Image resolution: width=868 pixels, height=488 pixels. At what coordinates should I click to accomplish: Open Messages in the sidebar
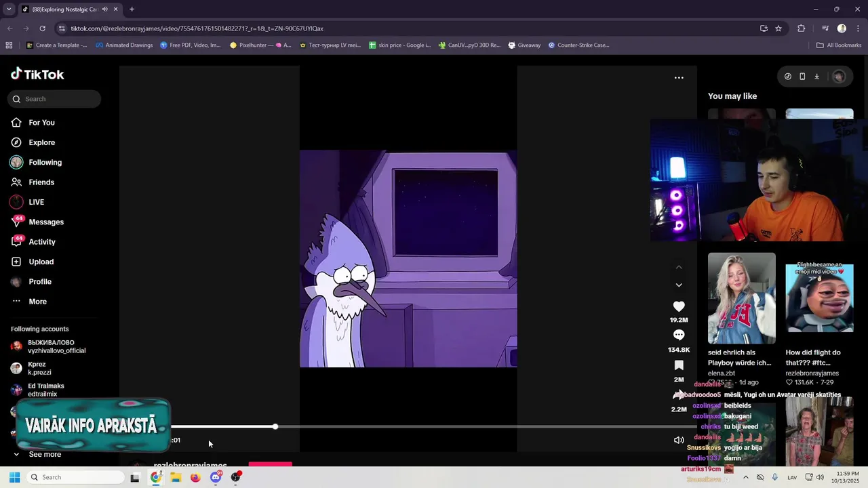46,222
